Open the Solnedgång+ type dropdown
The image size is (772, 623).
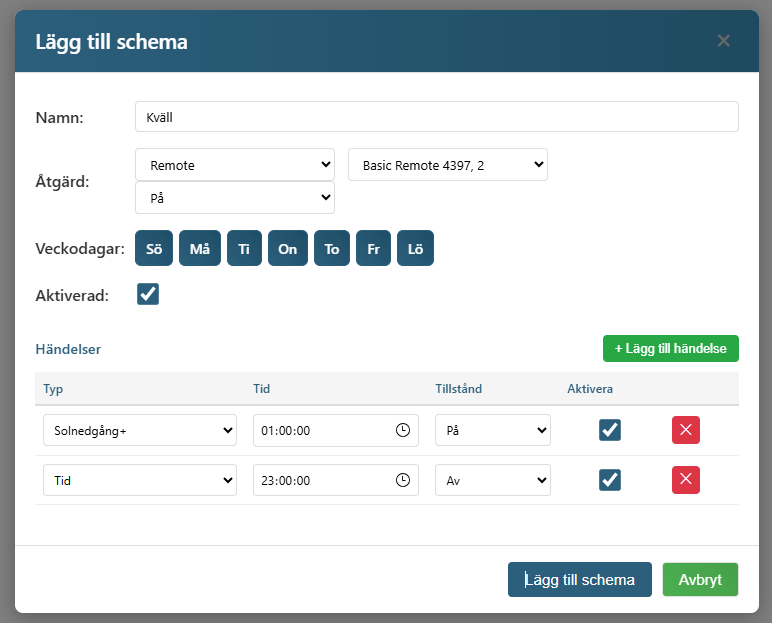point(140,430)
